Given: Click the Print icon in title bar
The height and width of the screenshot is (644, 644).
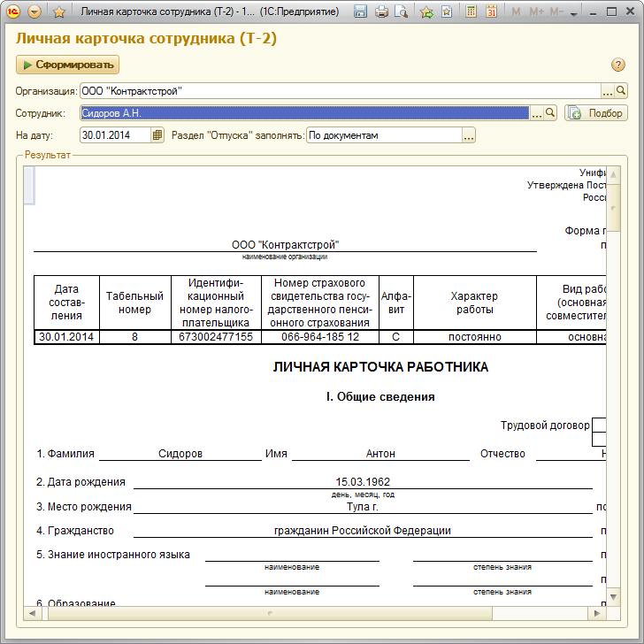Looking at the screenshot, I should [x=381, y=11].
